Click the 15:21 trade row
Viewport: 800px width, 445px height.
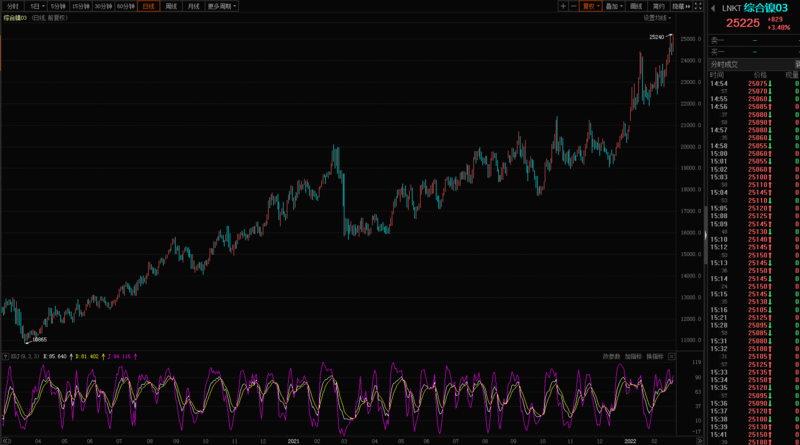(x=754, y=317)
